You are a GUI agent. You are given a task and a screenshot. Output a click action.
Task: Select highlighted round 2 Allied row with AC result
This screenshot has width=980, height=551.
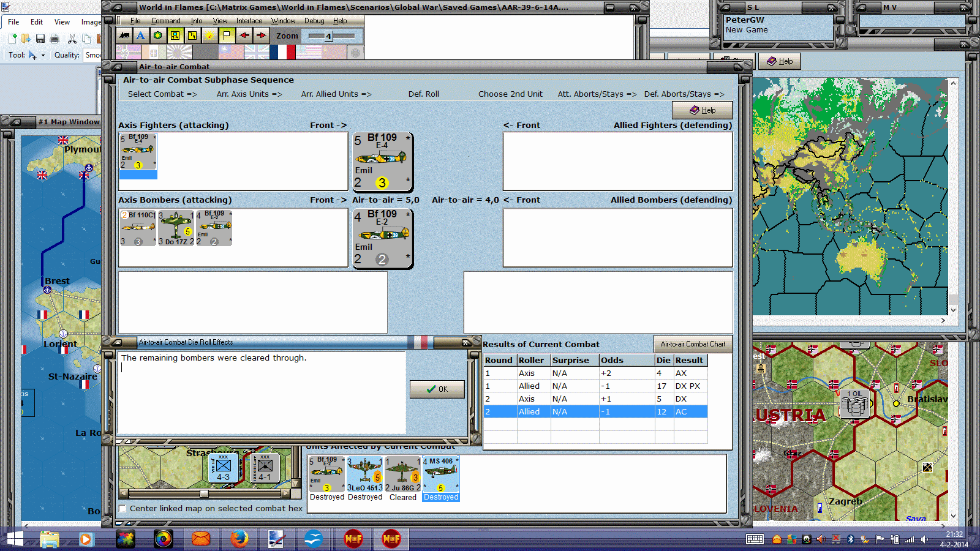pyautogui.click(x=595, y=411)
